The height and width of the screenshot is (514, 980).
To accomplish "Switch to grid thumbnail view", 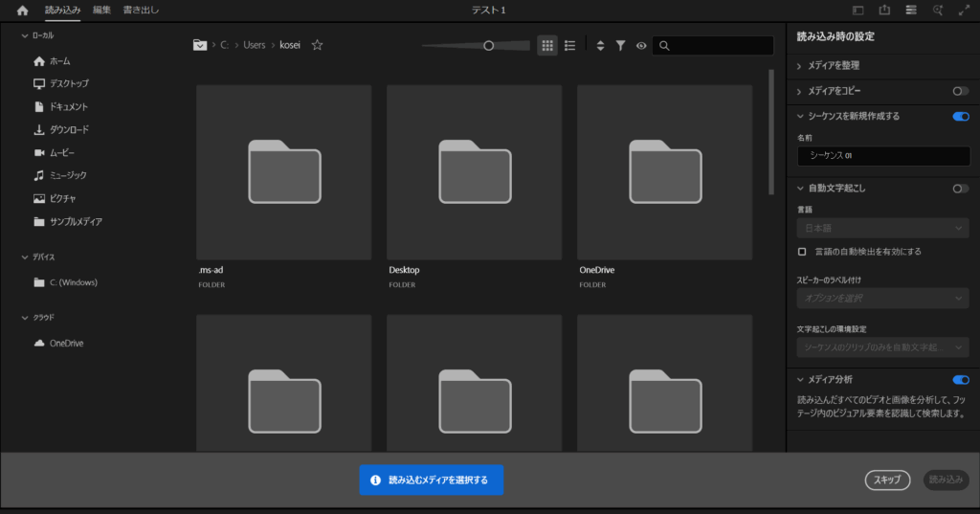I will point(547,46).
